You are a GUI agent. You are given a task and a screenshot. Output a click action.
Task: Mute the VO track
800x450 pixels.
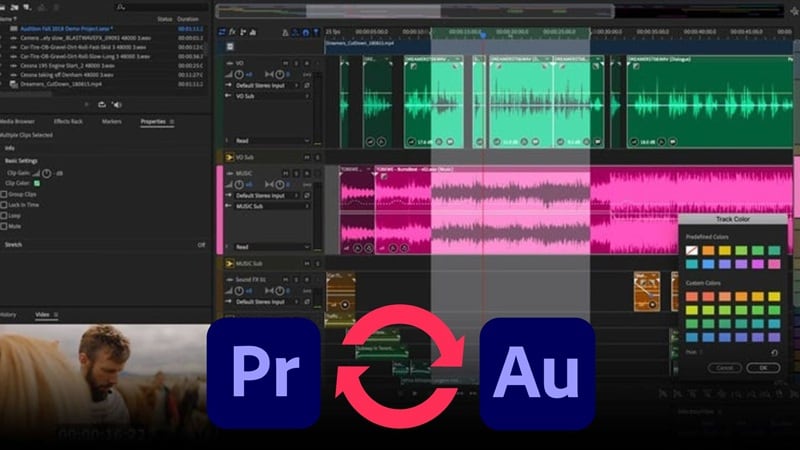click(286, 63)
